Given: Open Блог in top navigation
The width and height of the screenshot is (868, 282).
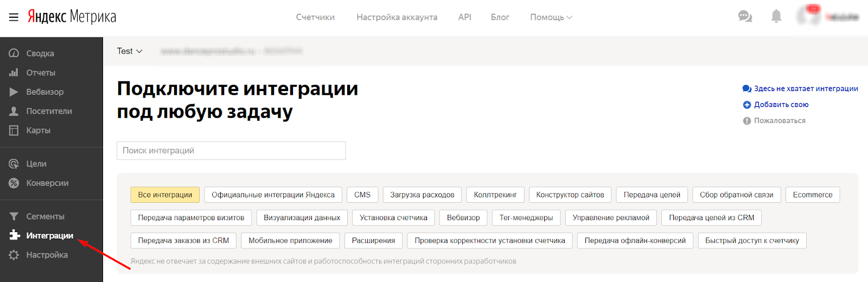Looking at the screenshot, I should coord(500,17).
